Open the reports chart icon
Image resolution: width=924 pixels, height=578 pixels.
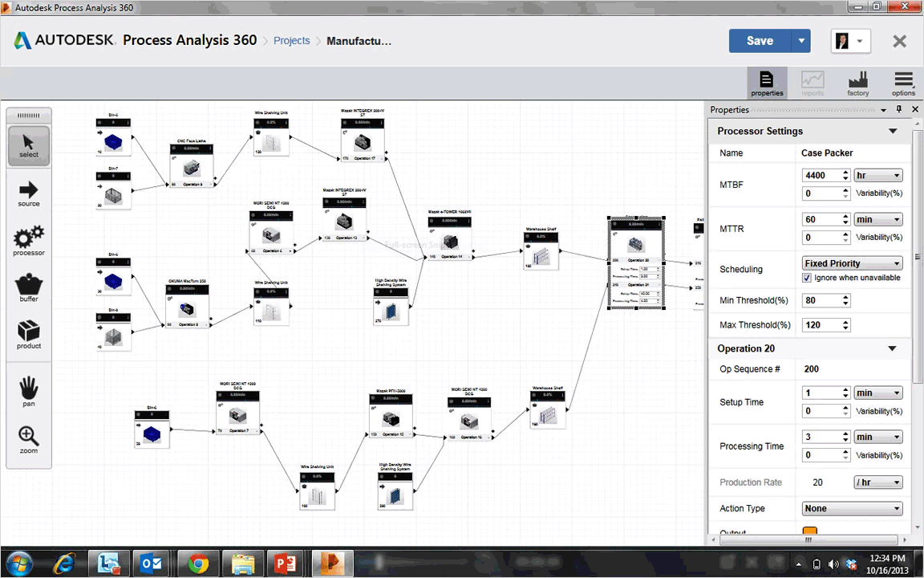812,83
